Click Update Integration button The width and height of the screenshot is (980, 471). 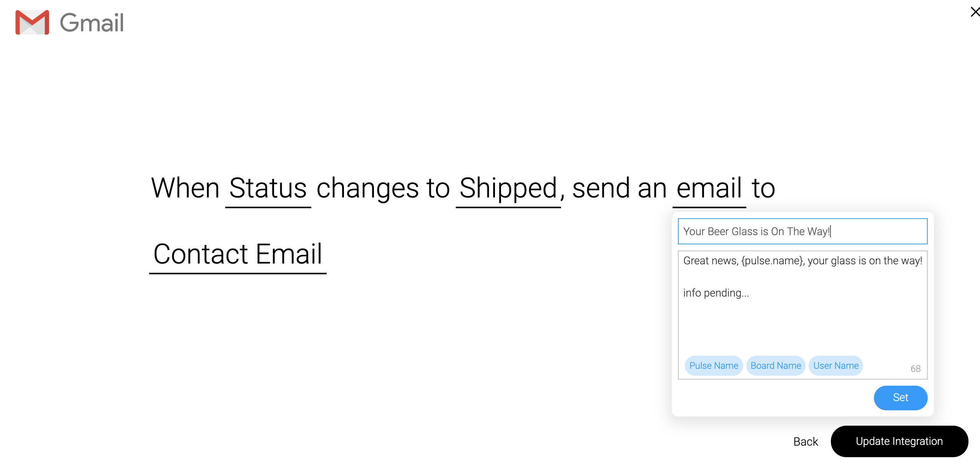click(x=899, y=441)
